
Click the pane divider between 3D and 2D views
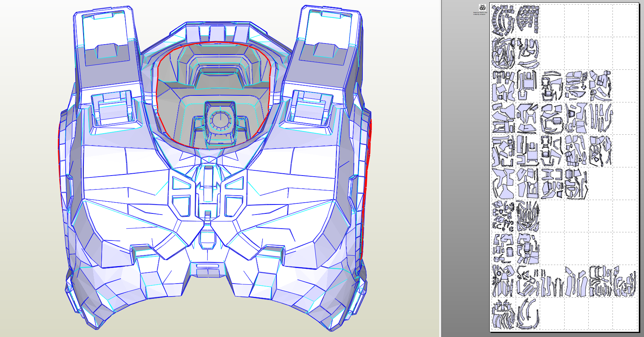click(440, 168)
